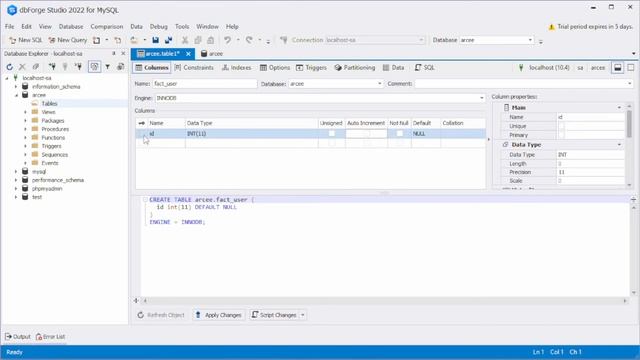The image size is (640, 360).
Task: Open the Comparison menu
Action: pyautogui.click(x=107, y=27)
